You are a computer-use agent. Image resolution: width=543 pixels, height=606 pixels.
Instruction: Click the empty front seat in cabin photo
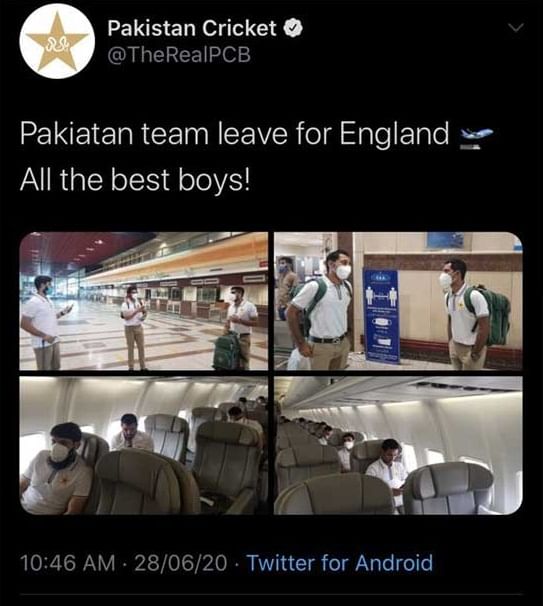coord(448,490)
